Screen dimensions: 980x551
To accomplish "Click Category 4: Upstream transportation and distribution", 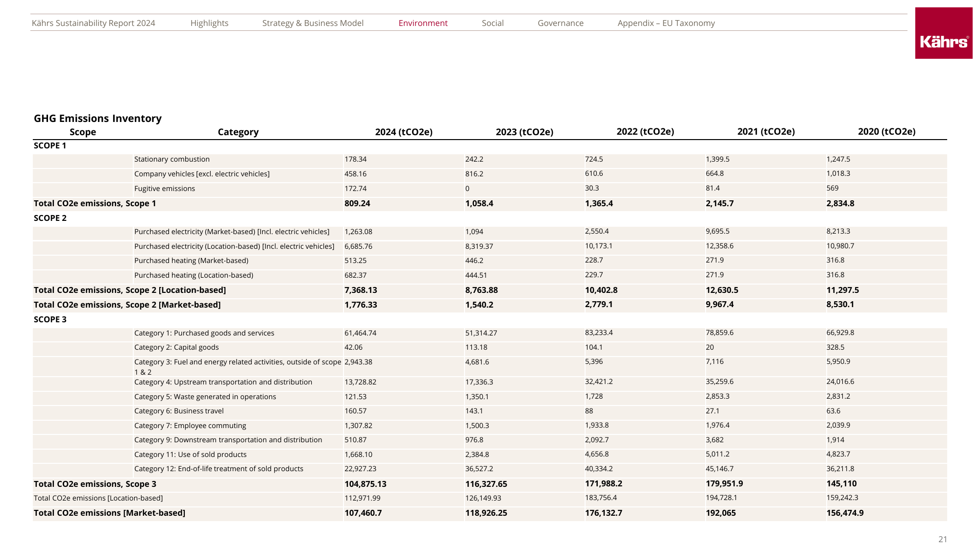I will 223,382.
